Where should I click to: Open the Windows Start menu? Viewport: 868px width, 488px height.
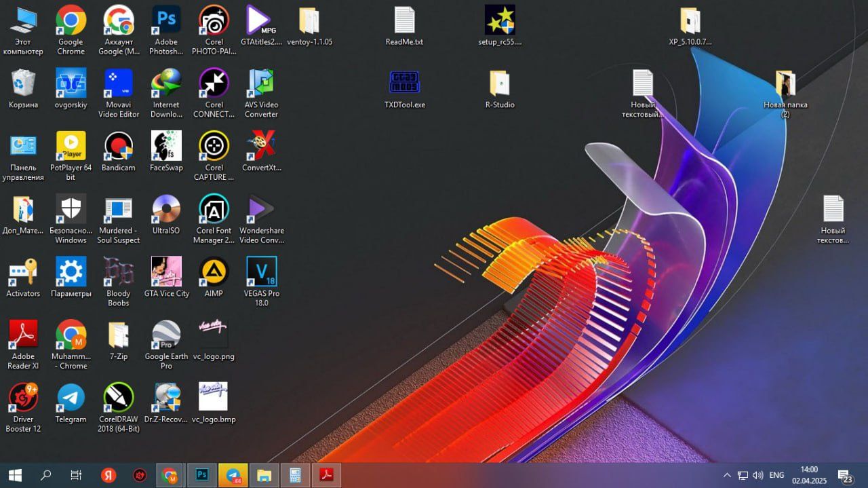click(x=15, y=475)
